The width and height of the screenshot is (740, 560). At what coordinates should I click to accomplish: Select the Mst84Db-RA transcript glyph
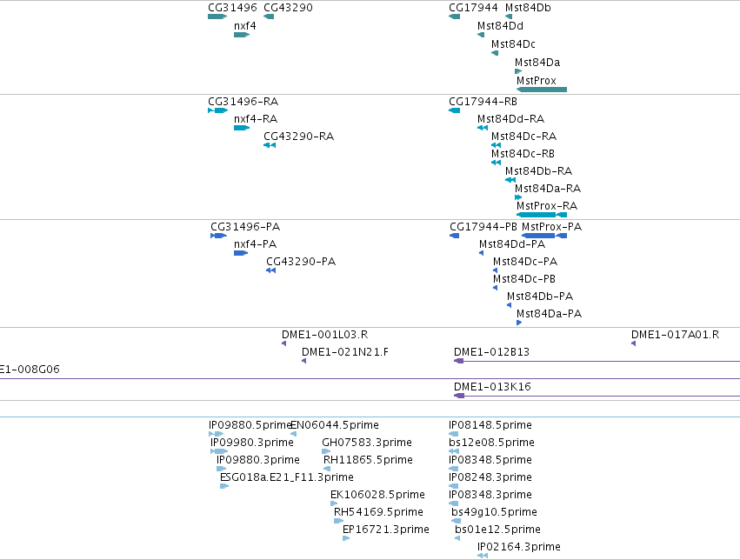pyautogui.click(x=510, y=180)
